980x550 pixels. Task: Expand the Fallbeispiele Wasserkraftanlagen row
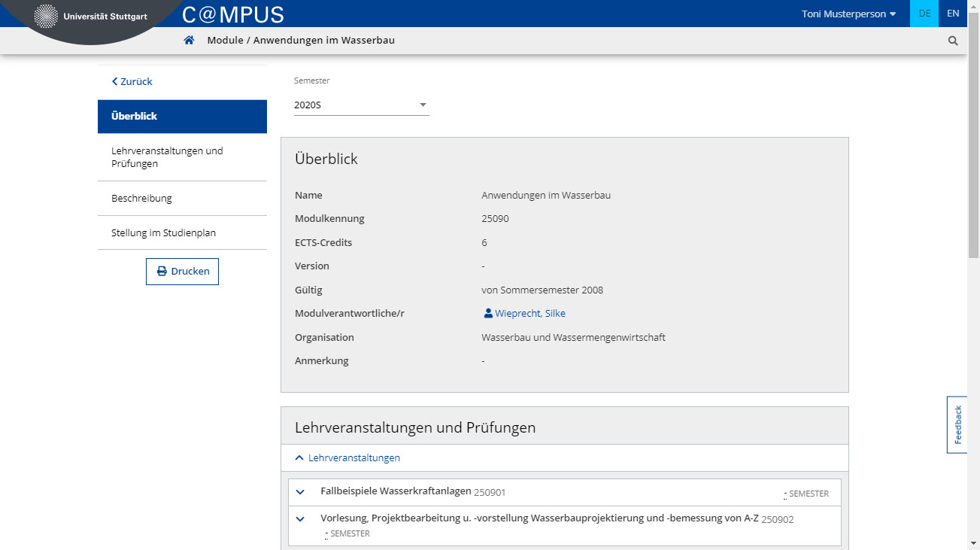tap(300, 492)
